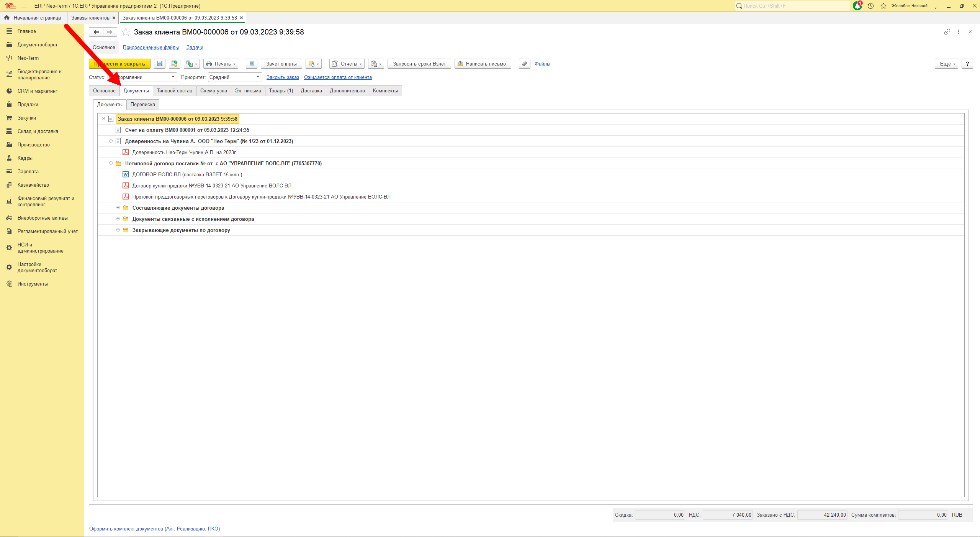
Task: Open the Казначейство sidebar section
Action: point(33,185)
